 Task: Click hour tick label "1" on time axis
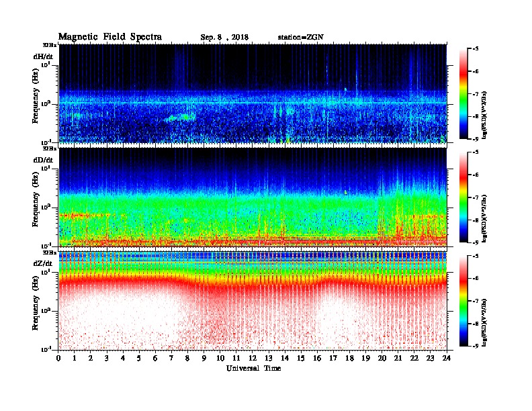coord(75,359)
